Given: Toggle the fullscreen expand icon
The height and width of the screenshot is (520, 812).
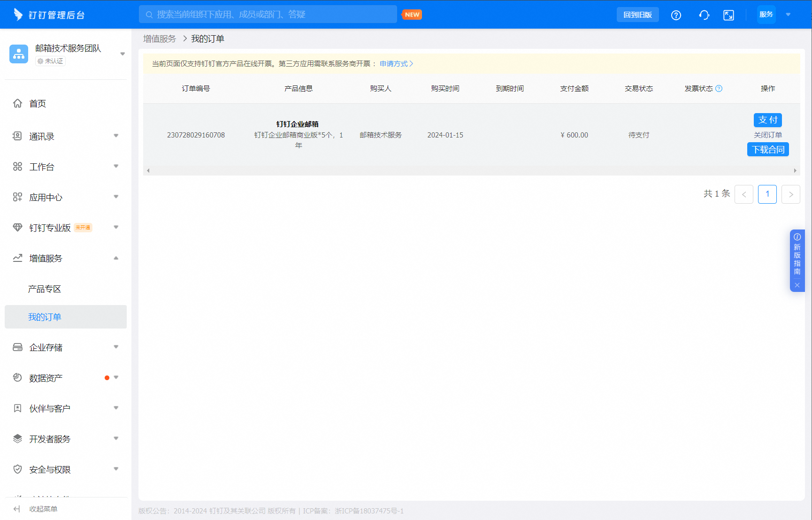Looking at the screenshot, I should point(728,15).
